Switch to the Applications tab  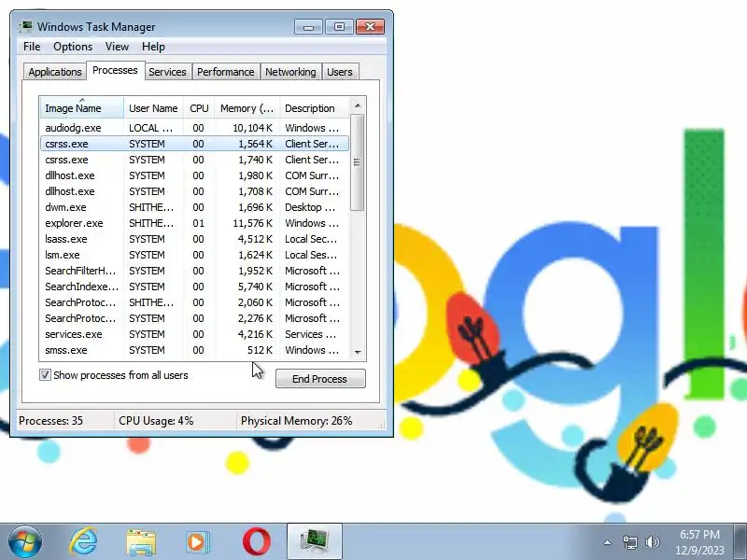point(55,72)
